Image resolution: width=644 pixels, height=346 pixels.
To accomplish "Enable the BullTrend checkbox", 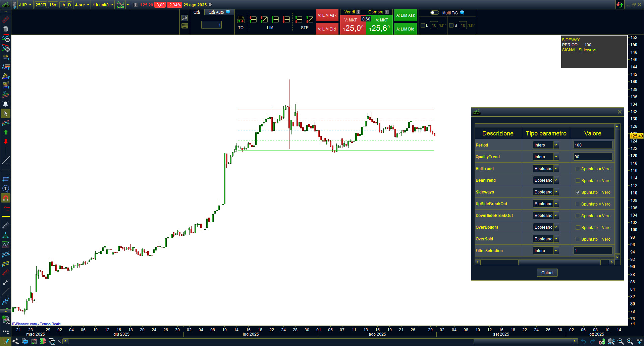I will pyautogui.click(x=578, y=169).
